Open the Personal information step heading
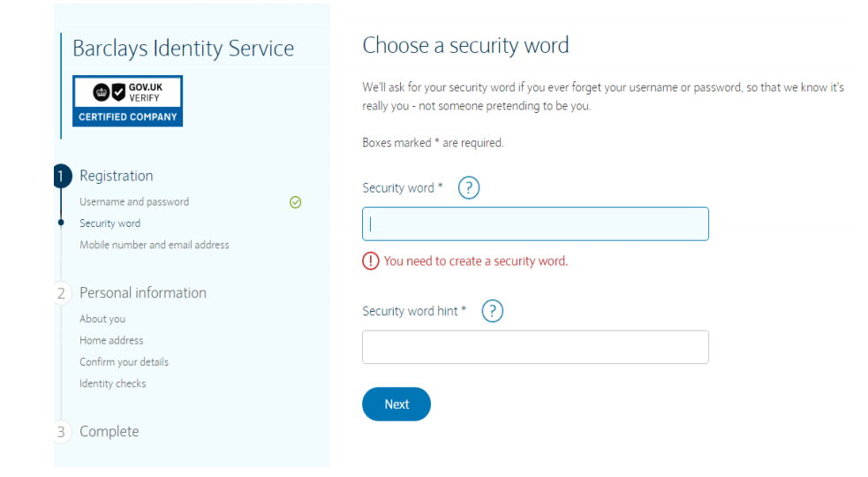Viewport: 868px width, 477px height. pos(143,293)
